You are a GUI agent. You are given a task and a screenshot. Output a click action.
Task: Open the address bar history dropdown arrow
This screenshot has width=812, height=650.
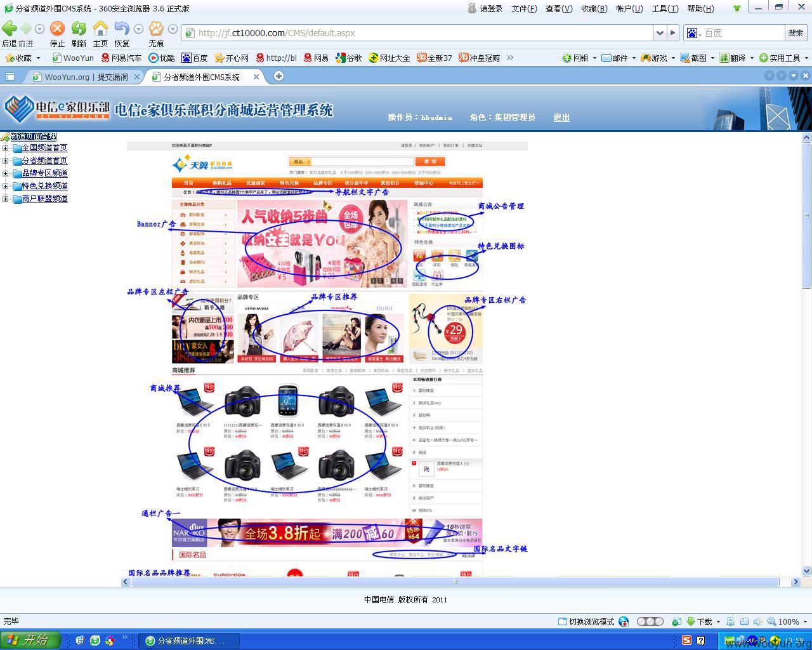click(660, 33)
